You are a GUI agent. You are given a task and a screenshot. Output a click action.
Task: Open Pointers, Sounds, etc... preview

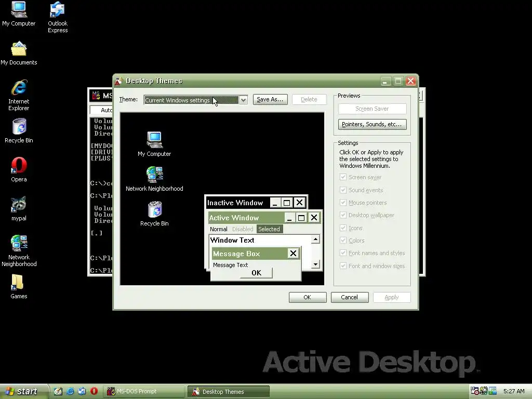point(372,124)
